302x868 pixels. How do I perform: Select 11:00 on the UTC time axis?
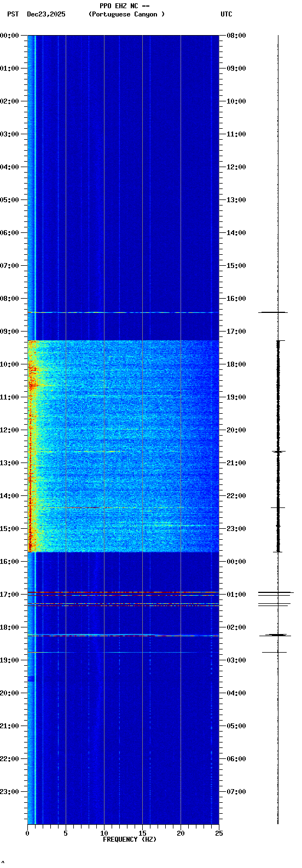coord(236,134)
